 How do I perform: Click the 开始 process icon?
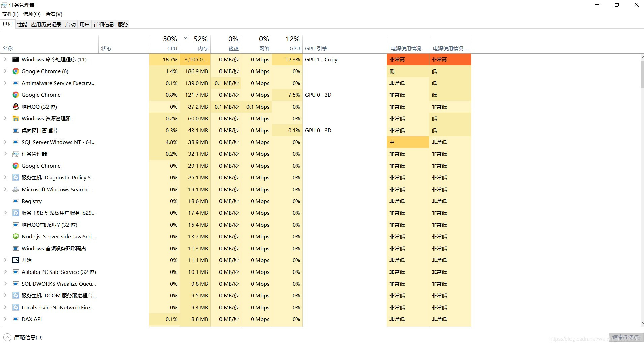[16, 260]
